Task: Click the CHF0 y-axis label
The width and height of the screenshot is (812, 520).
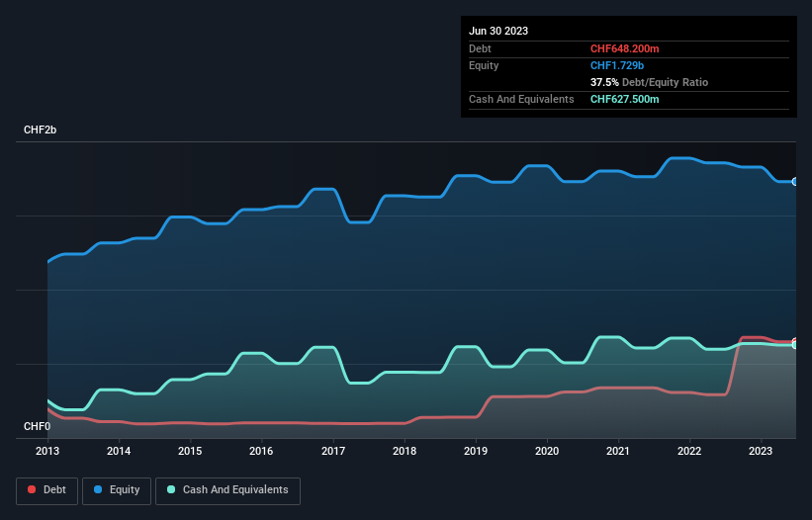Action: [x=37, y=426]
